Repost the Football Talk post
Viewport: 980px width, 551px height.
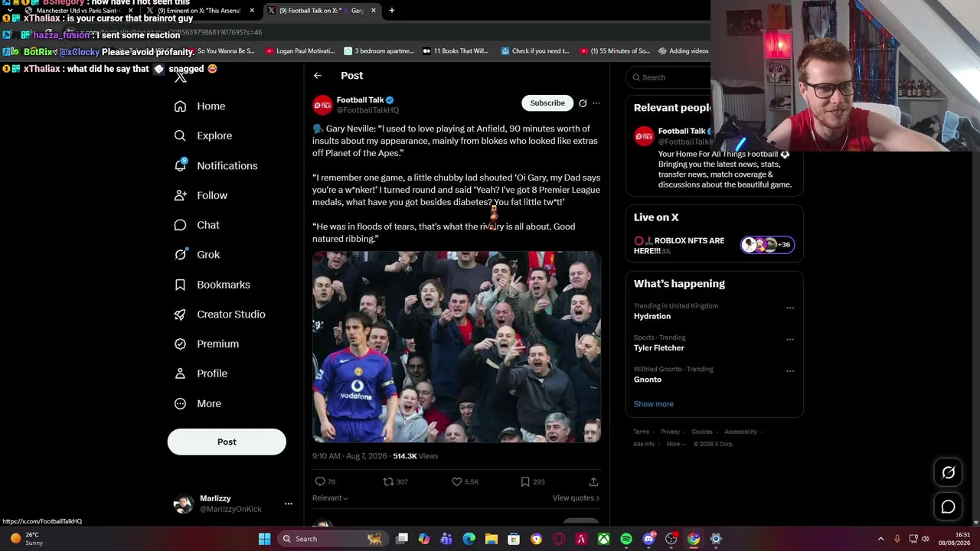(x=388, y=481)
